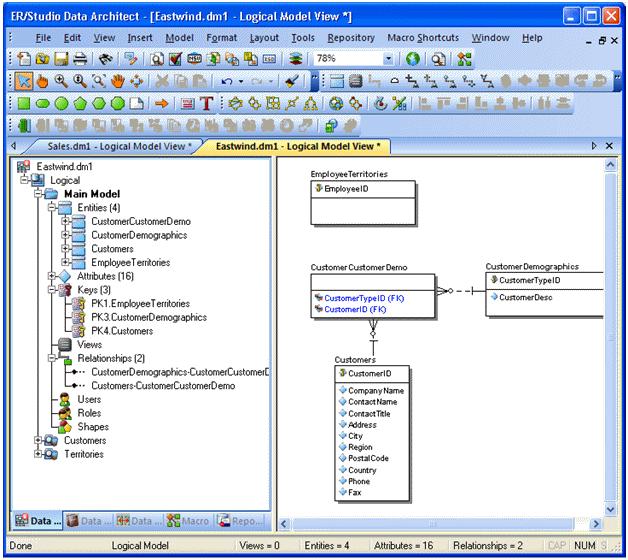Select Shapes node in tree
Viewport: 628px width, 560px height.
(93, 427)
